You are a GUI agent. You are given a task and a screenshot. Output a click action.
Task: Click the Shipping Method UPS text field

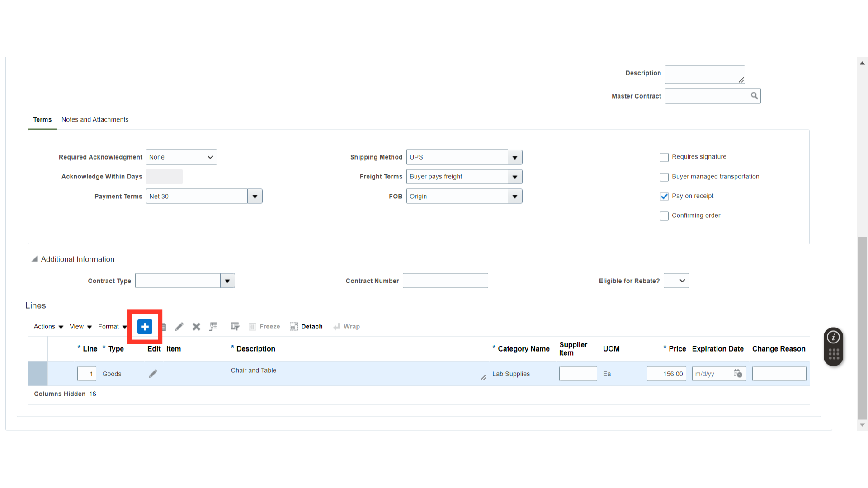(x=457, y=157)
